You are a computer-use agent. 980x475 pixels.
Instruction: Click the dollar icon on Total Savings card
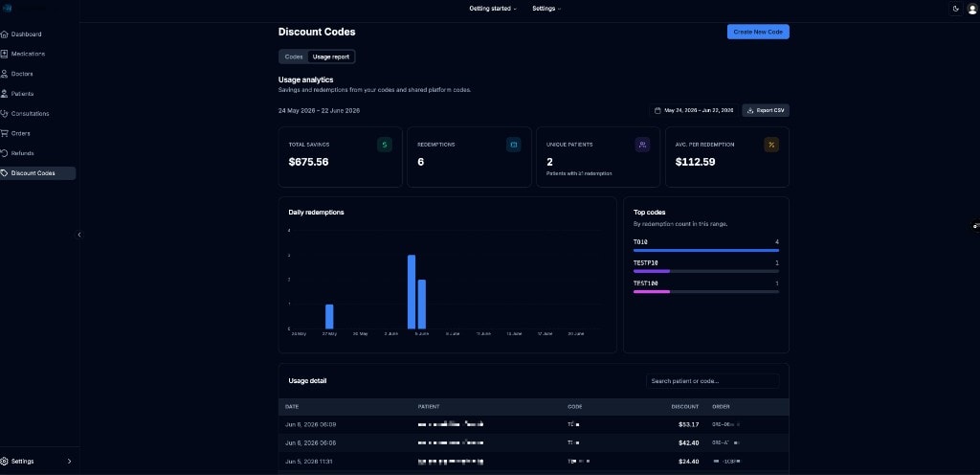[x=385, y=145]
